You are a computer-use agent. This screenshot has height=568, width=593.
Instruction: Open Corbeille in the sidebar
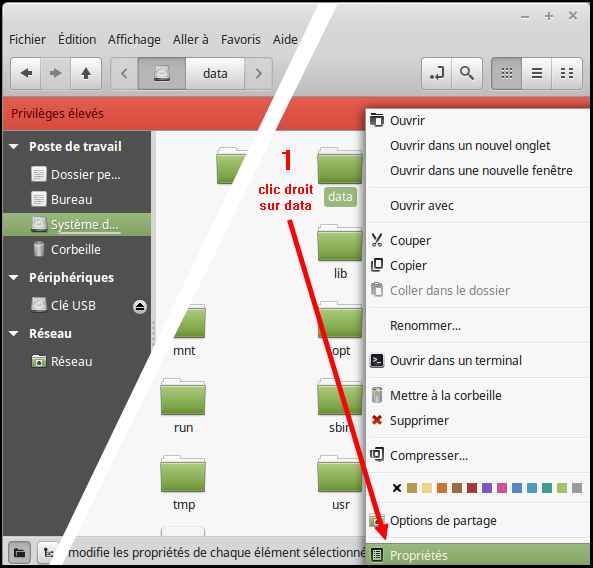(x=78, y=249)
